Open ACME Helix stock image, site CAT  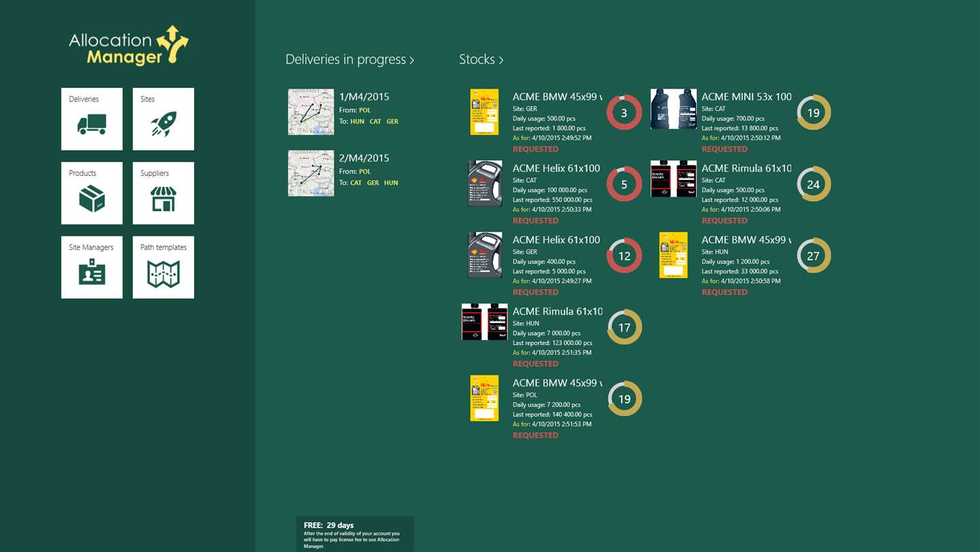(485, 183)
